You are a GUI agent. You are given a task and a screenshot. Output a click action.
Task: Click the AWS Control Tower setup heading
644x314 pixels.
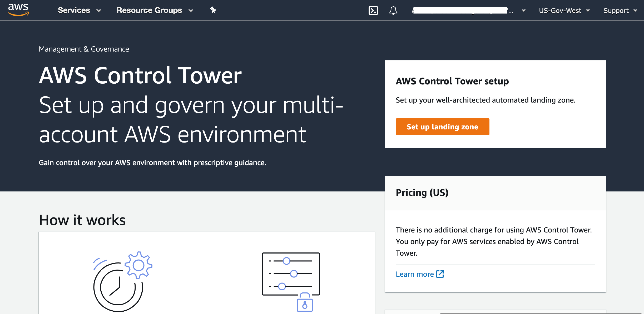(x=452, y=81)
